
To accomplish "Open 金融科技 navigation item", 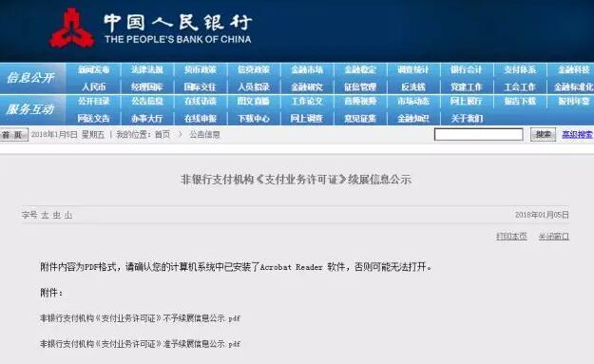I will tap(573, 69).
